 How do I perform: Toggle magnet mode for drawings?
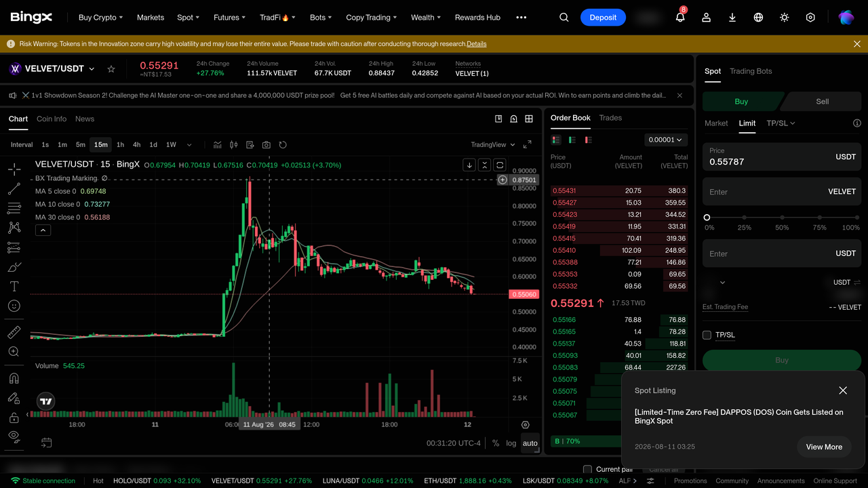point(14,378)
